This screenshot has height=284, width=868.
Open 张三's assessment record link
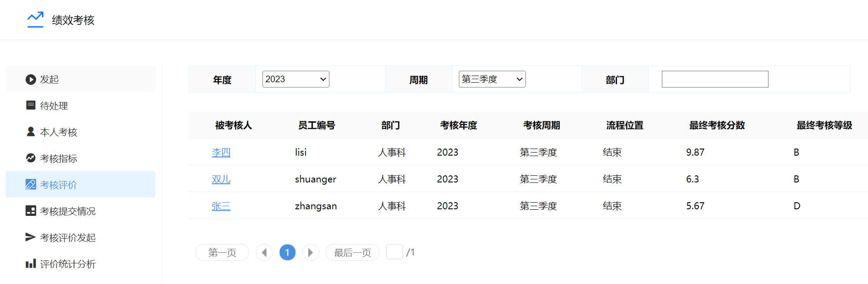221,206
